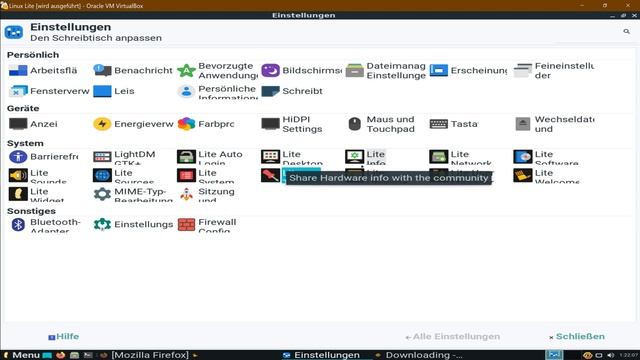Open LightDM GTK+ greeter settings
640x360 pixels.
[124, 157]
